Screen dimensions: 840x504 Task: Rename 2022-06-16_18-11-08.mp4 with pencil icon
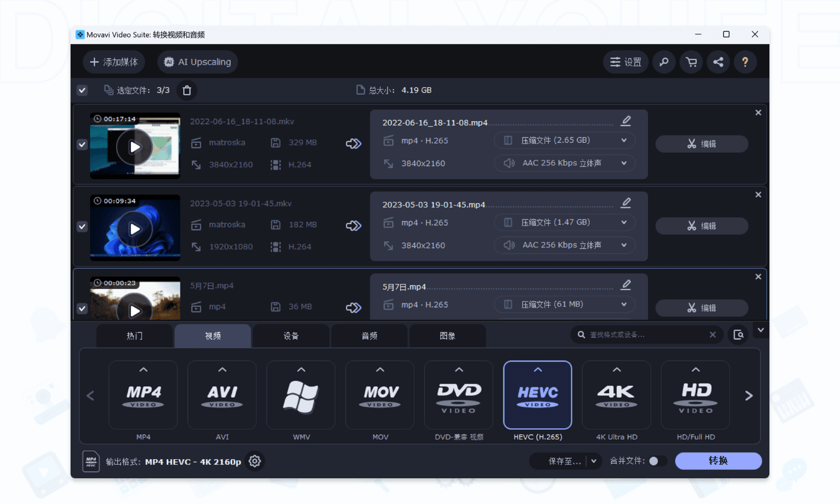626,120
